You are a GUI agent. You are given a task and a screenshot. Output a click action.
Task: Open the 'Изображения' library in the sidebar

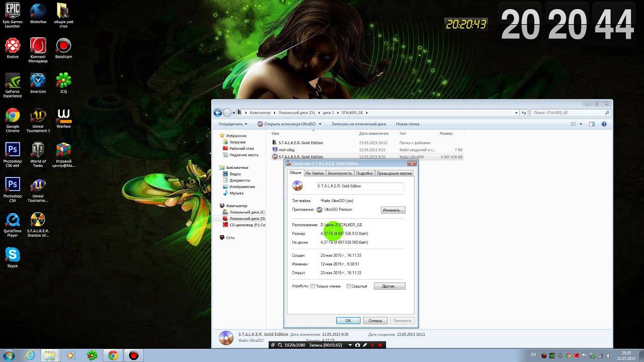[239, 187]
